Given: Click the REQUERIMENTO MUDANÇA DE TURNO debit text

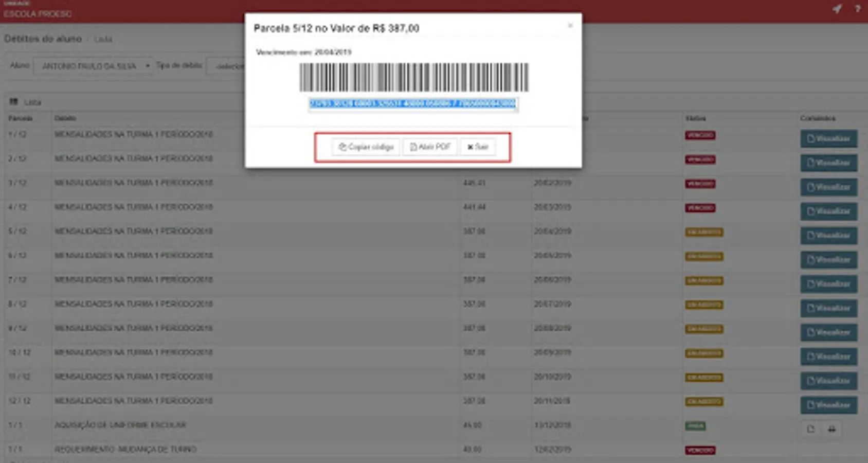Looking at the screenshot, I should click(x=125, y=449).
